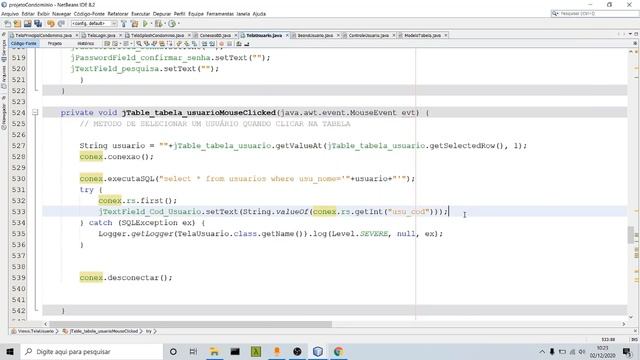Click the maximize editor window icon
The width and height of the screenshot is (640, 360).
click(636, 34)
